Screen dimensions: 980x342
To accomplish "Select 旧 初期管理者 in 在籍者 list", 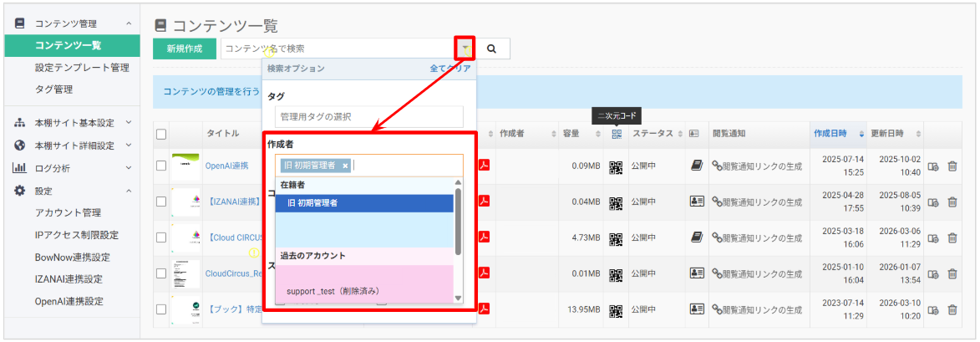I will coord(364,203).
